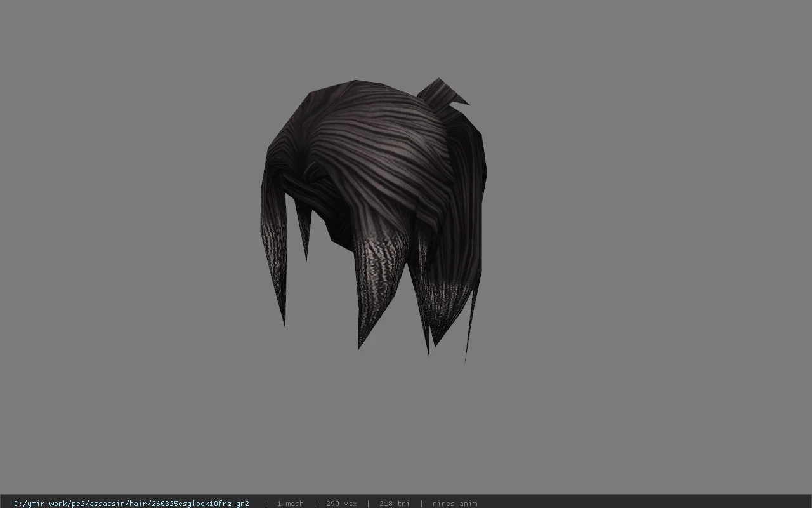
Task: Click the '1 mesh' status entry
Action: pyautogui.click(x=290, y=504)
